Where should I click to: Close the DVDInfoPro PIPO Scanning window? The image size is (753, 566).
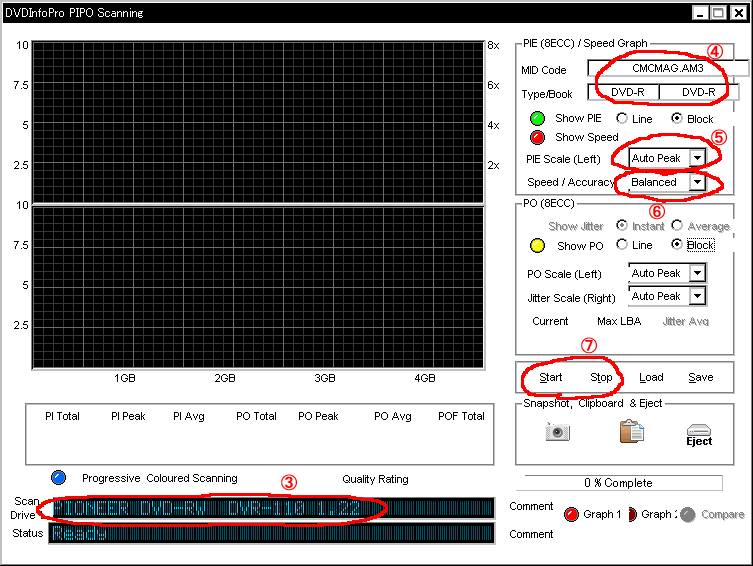pyautogui.click(x=738, y=12)
